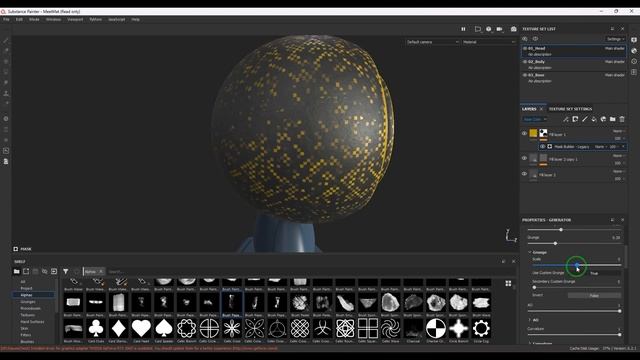Open the Viewport menu
Viewport: 640px width, 360px height.
click(75, 19)
